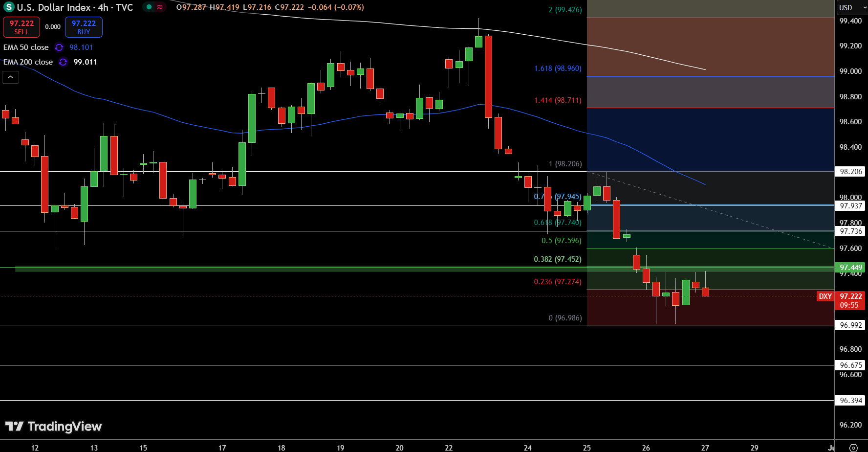The image size is (868, 452).
Task: Click refresh icon beside EMA 200 close
Action: click(63, 62)
